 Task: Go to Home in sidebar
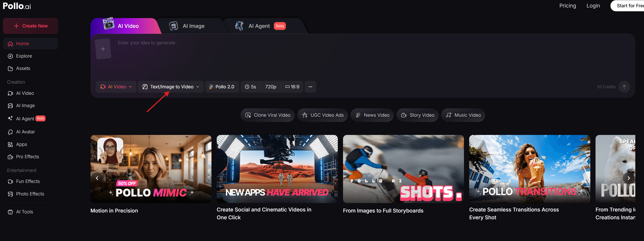31,43
